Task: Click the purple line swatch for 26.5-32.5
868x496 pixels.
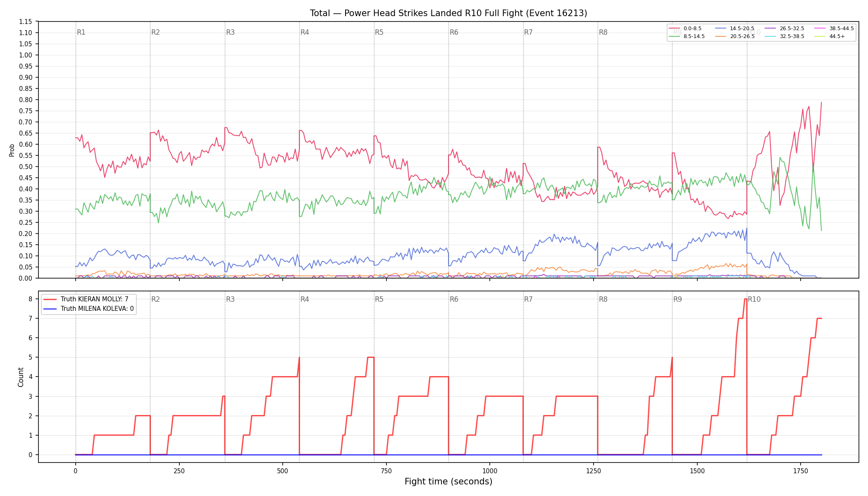Action: click(x=770, y=29)
